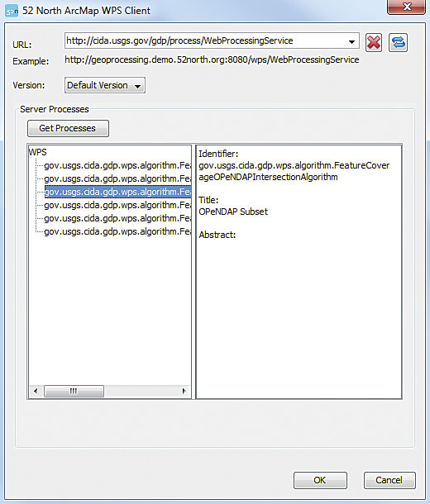Viewport: 430px width, 504px height.
Task: Open the Default Version dropdown
Action: (105, 85)
